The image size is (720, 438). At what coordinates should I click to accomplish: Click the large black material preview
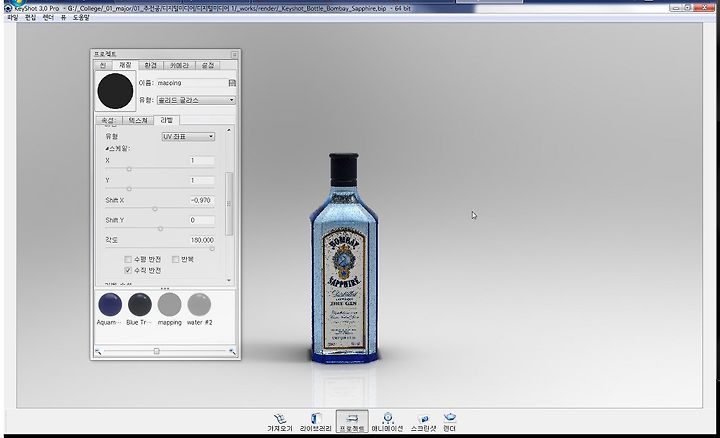[115, 91]
